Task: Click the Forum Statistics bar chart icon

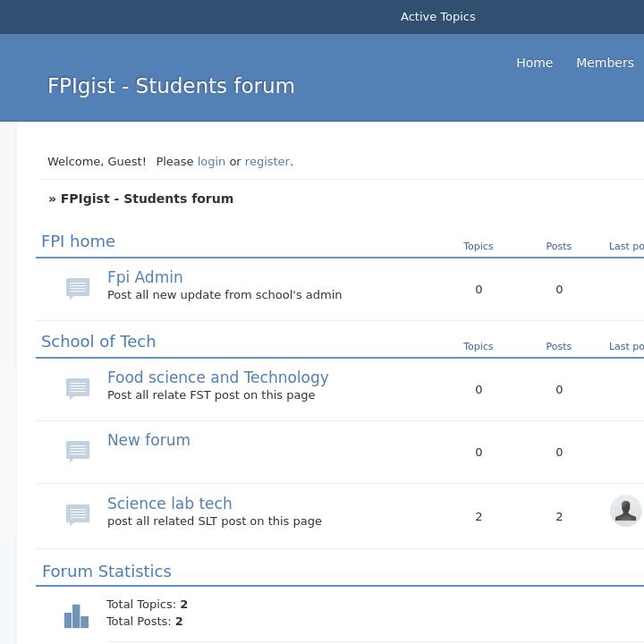Action: point(76,615)
